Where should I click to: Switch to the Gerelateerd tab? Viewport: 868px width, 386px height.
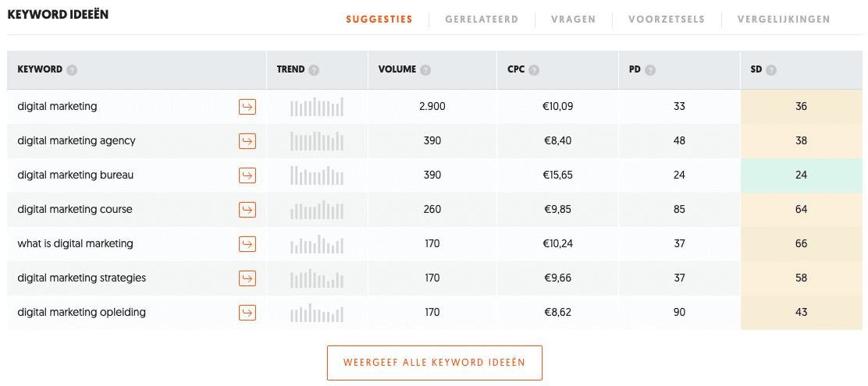pyautogui.click(x=482, y=19)
